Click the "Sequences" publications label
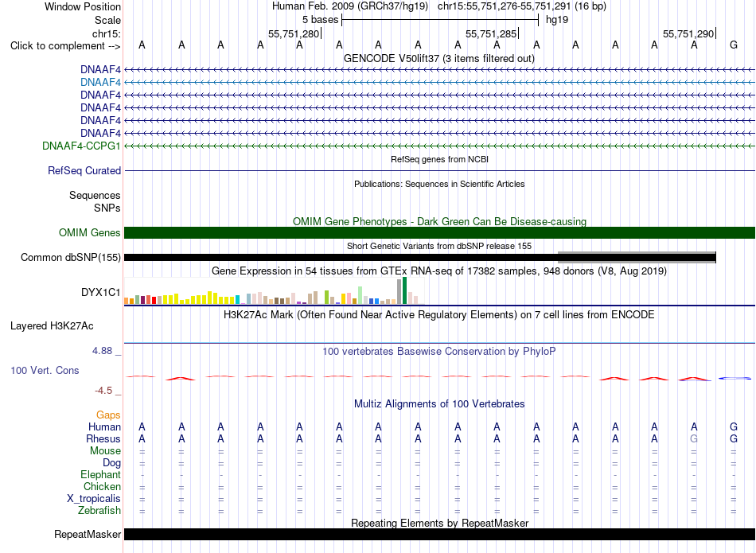756x553 pixels. click(x=95, y=195)
